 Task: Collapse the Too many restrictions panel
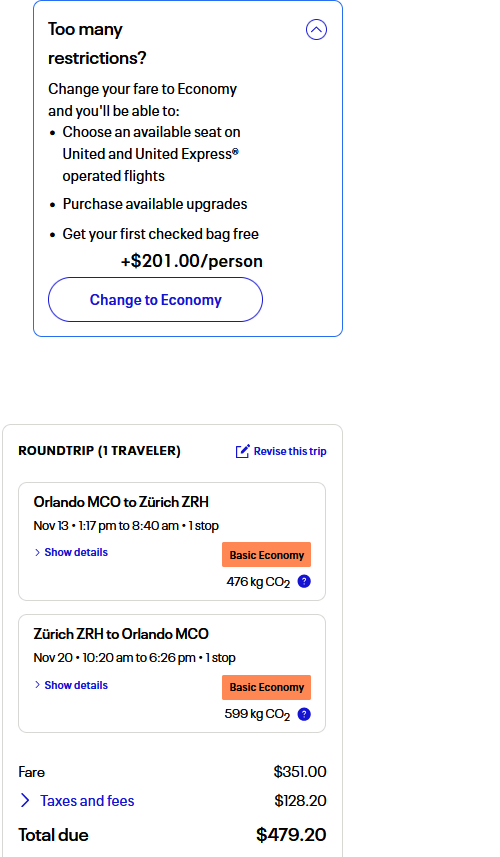coord(316,30)
